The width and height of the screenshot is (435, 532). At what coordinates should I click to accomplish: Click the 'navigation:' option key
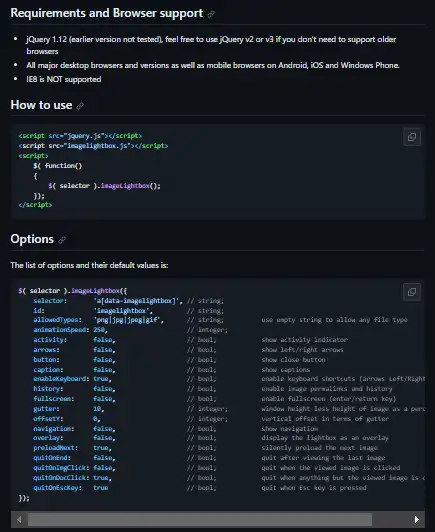click(x=54, y=429)
